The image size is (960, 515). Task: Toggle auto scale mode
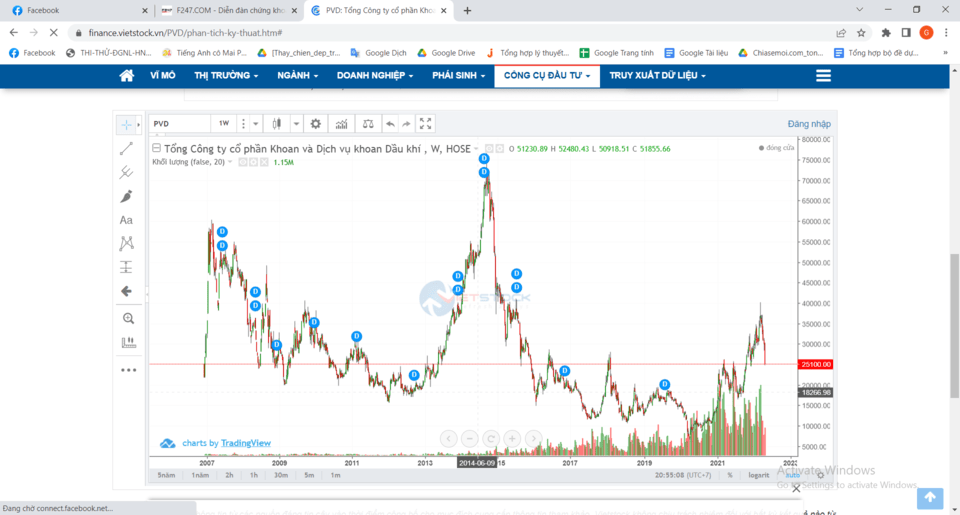[x=792, y=475]
